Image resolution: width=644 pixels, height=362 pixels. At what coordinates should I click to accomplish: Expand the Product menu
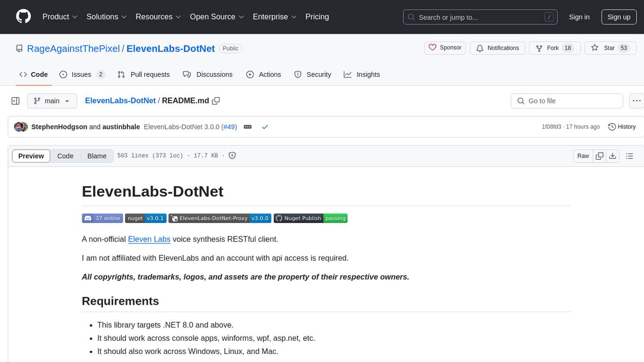pos(60,17)
